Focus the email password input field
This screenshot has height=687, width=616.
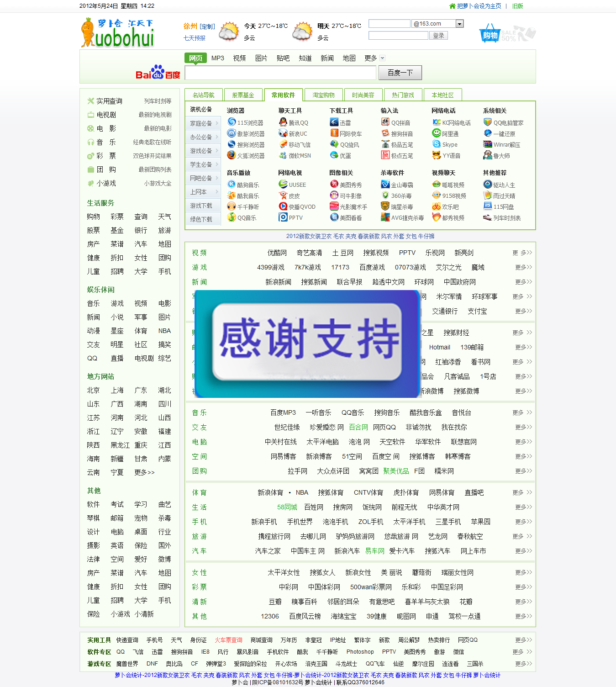(x=398, y=36)
